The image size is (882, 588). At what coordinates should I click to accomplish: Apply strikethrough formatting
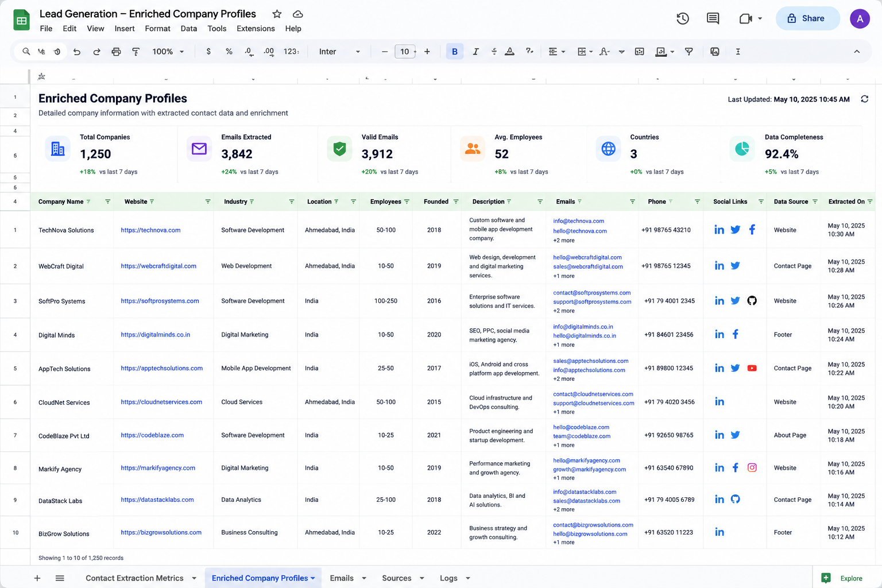[494, 52]
